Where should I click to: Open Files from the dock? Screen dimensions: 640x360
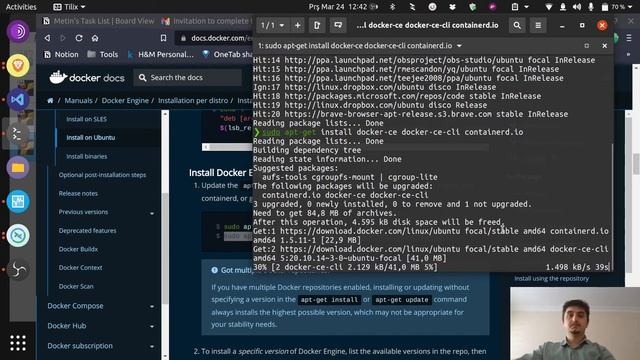[18, 167]
